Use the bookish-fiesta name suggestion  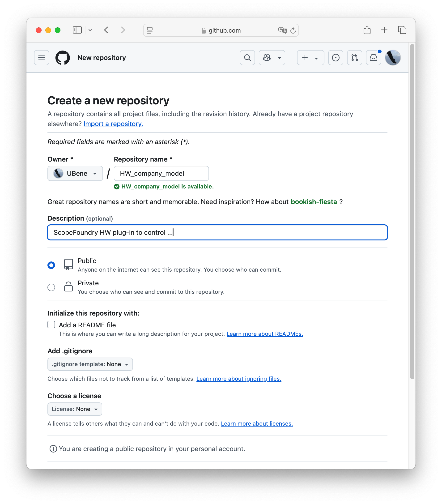[314, 202]
